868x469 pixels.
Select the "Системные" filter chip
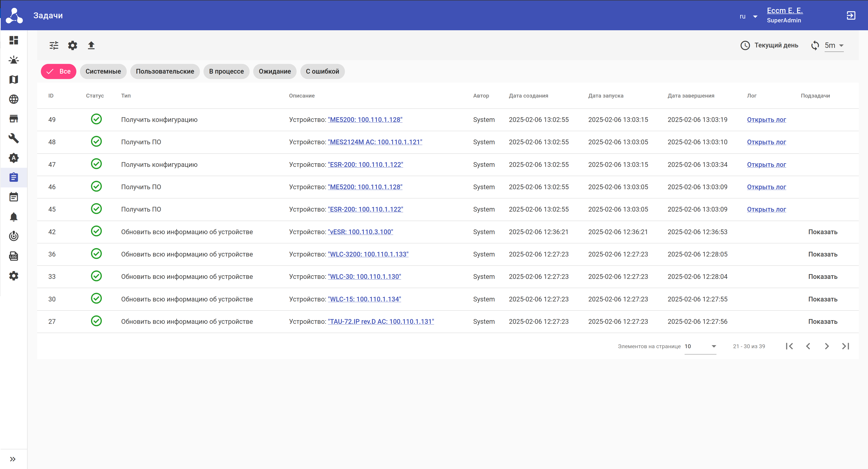[103, 71]
